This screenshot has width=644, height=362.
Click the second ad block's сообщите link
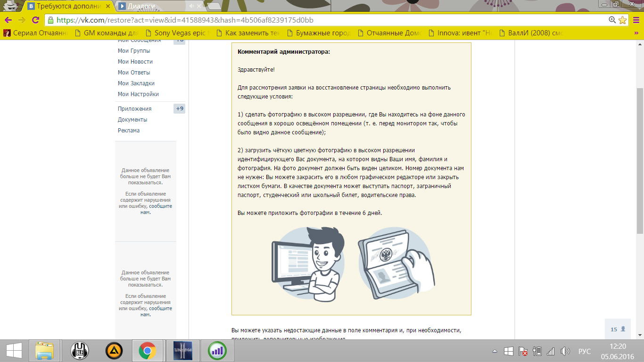tap(161, 308)
